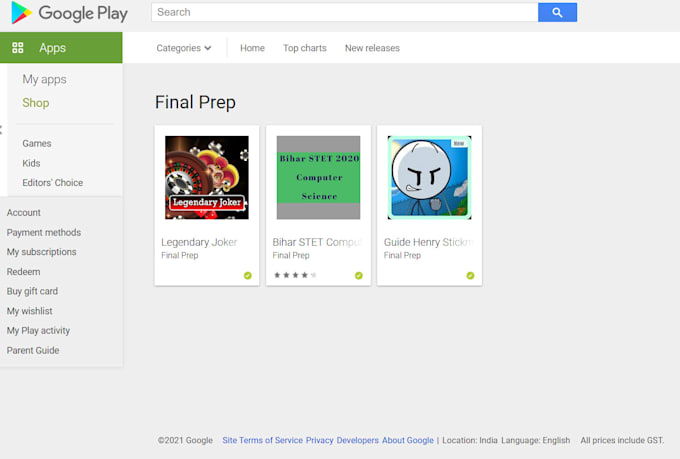Open Site Terms of Service link
This screenshot has width=680, height=459.
pyautogui.click(x=262, y=440)
